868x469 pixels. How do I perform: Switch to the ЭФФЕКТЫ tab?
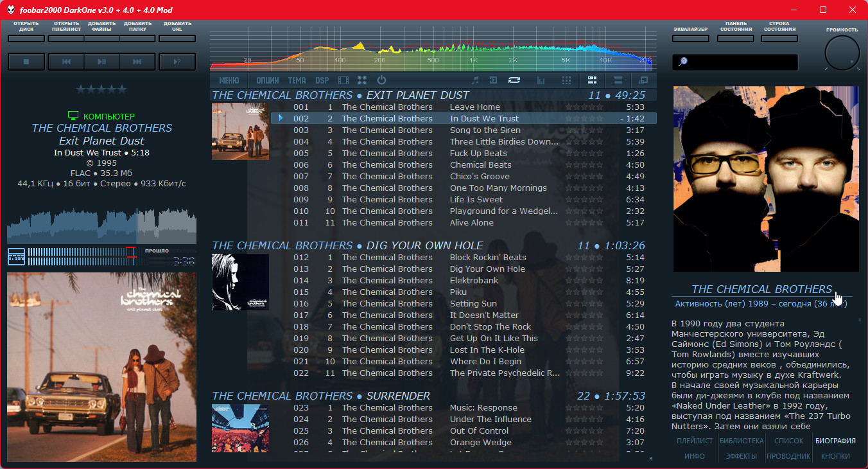click(x=742, y=456)
